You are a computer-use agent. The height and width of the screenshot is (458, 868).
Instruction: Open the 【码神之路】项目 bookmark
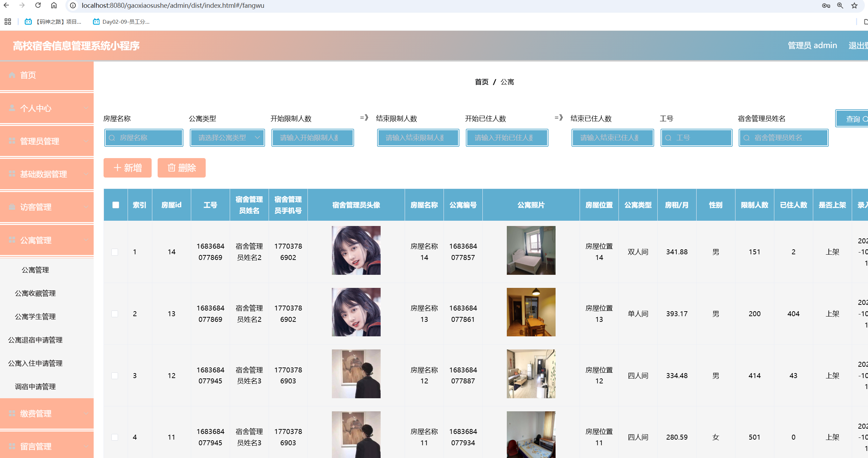[x=53, y=22]
